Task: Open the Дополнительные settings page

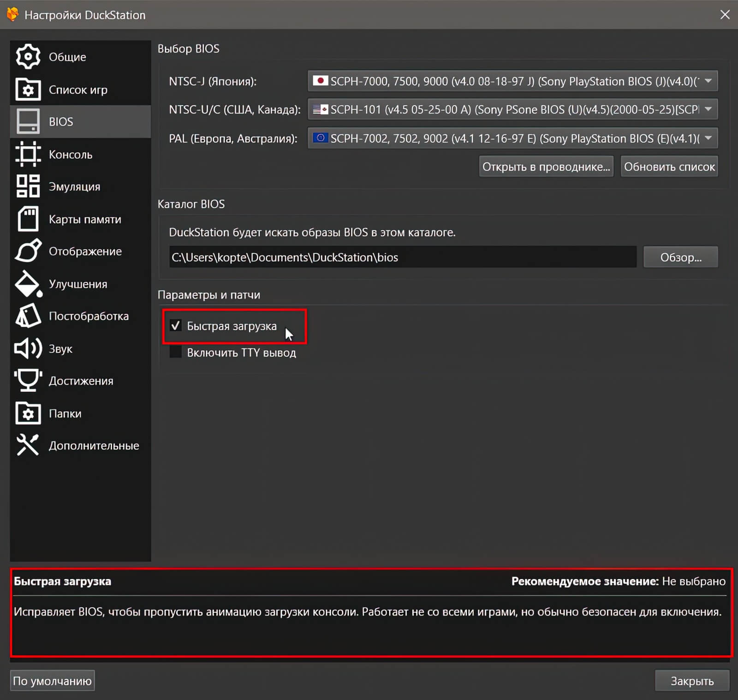Action: [80, 445]
